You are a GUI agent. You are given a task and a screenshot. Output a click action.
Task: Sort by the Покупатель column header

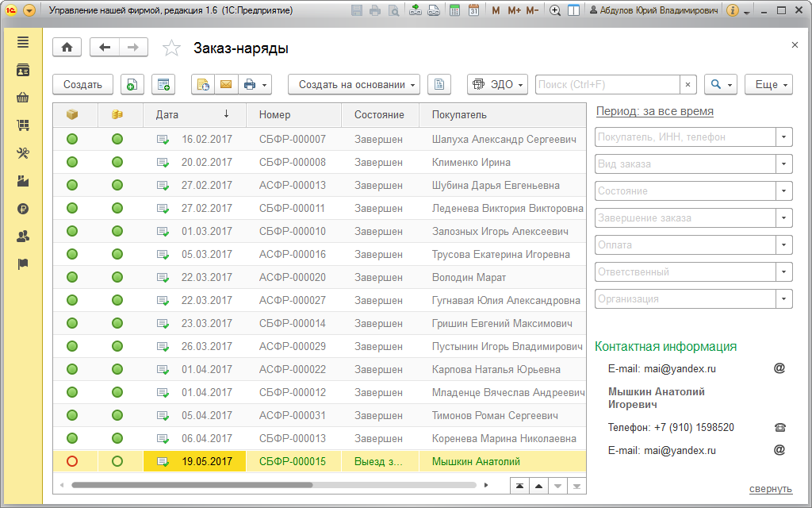(502, 114)
